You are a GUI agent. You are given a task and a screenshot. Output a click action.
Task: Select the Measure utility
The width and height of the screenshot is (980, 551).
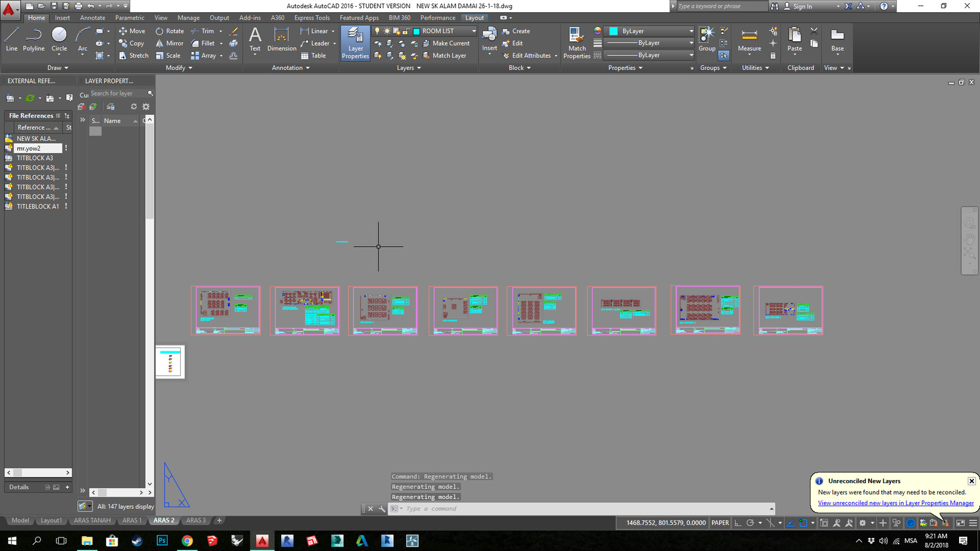pyautogui.click(x=749, y=39)
